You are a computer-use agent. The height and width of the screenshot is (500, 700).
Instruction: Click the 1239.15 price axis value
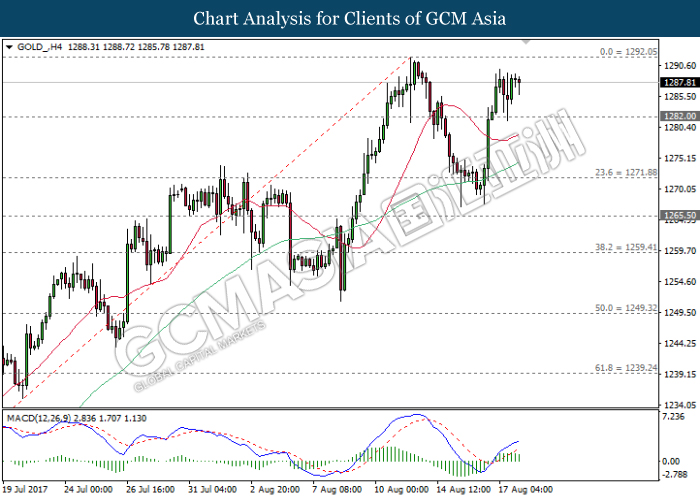[680, 374]
